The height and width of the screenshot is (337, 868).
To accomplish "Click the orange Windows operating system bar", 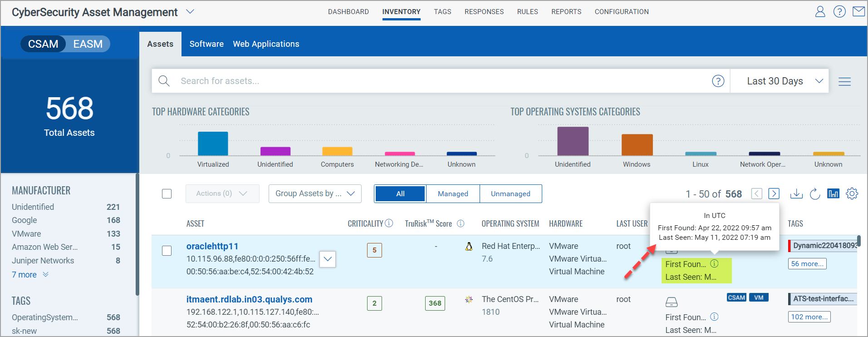I will (x=637, y=145).
